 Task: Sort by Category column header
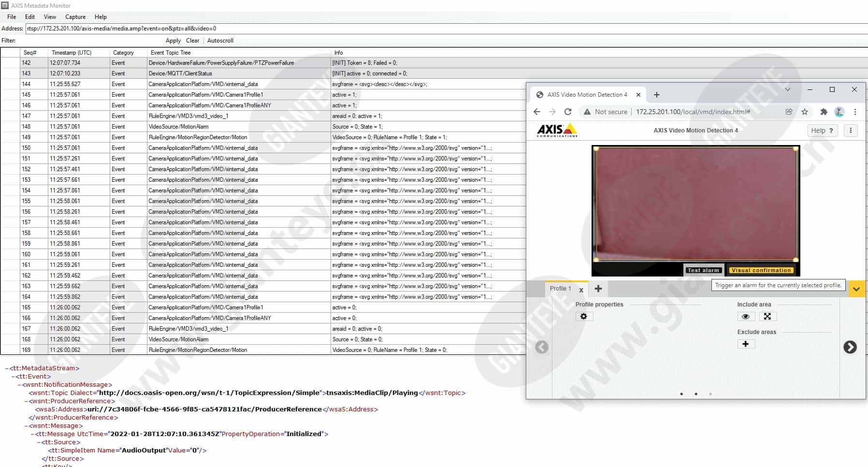[x=123, y=53]
